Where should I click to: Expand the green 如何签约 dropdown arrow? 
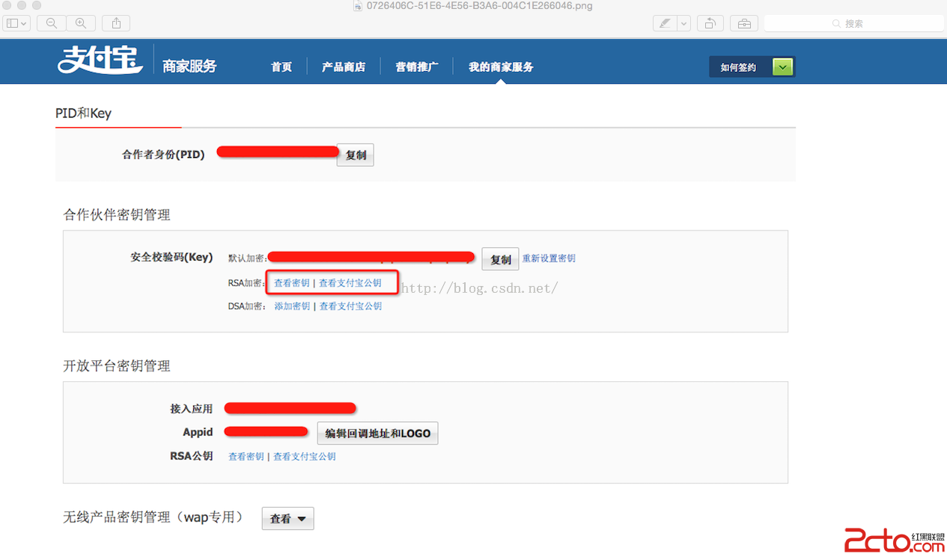783,67
